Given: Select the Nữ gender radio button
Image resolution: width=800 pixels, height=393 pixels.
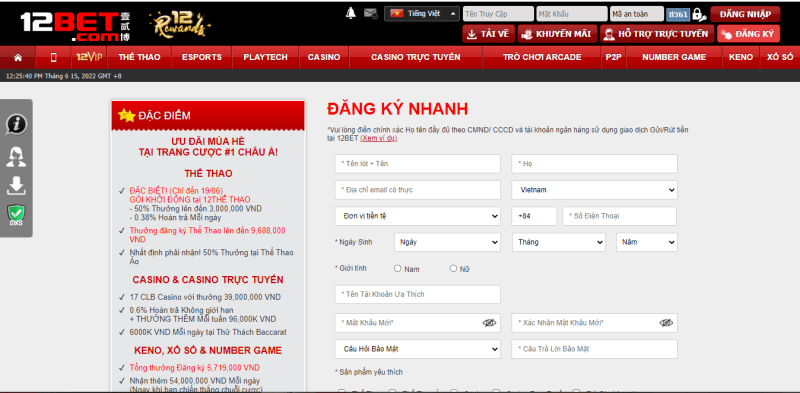Looking at the screenshot, I should pos(453,268).
